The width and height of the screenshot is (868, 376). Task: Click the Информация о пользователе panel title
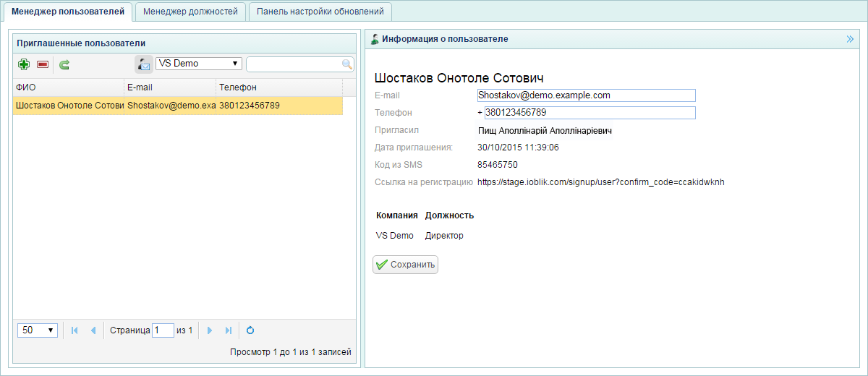click(x=445, y=39)
